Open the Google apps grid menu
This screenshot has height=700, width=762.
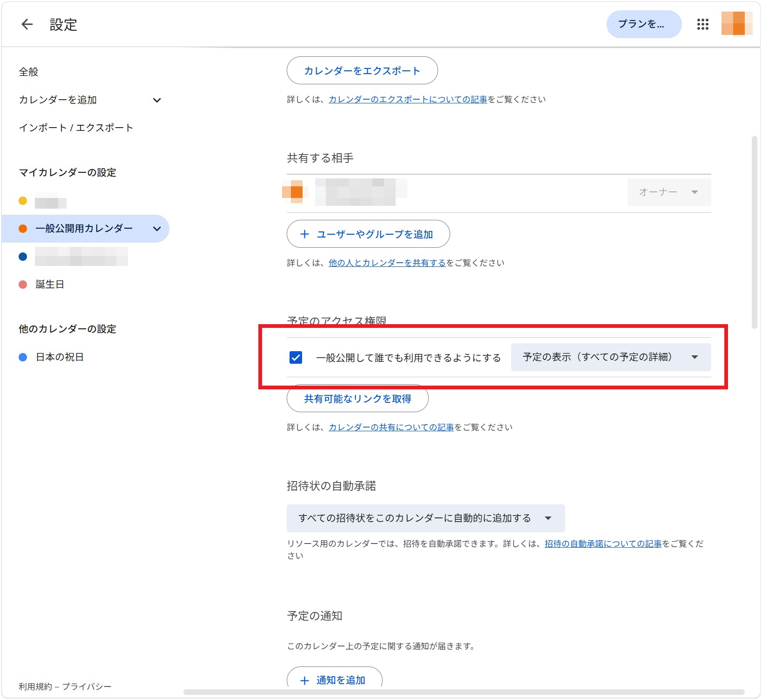pyautogui.click(x=703, y=24)
